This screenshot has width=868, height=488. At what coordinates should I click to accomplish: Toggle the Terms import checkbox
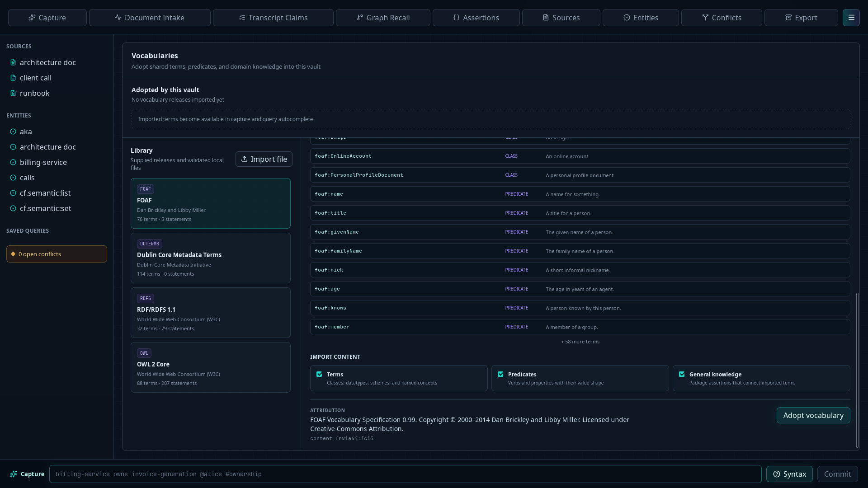coord(319,374)
